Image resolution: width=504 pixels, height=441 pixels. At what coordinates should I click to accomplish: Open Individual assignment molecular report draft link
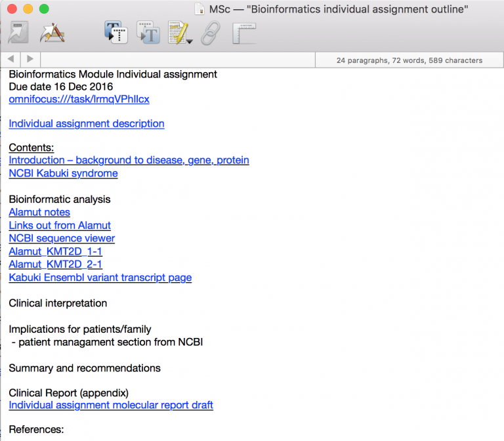[111, 405]
